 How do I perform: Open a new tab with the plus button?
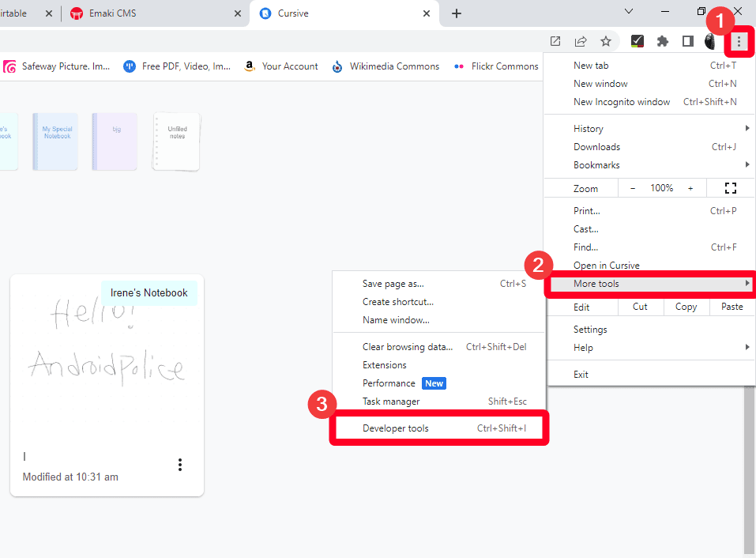point(457,13)
